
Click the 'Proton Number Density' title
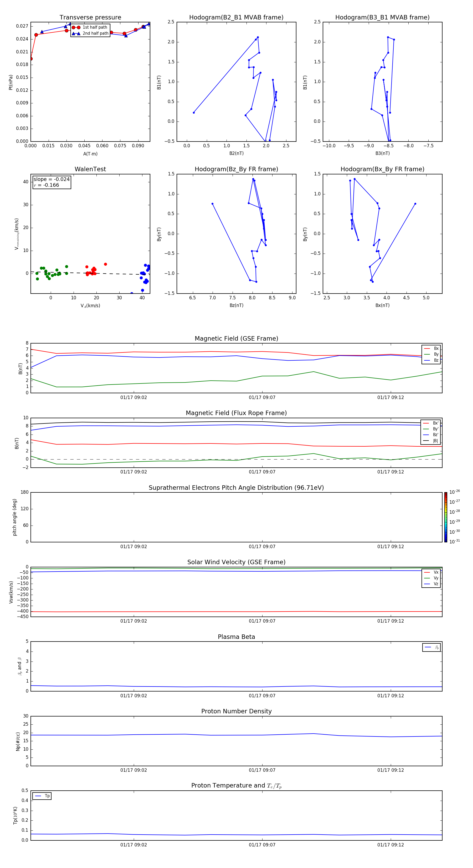236,711
